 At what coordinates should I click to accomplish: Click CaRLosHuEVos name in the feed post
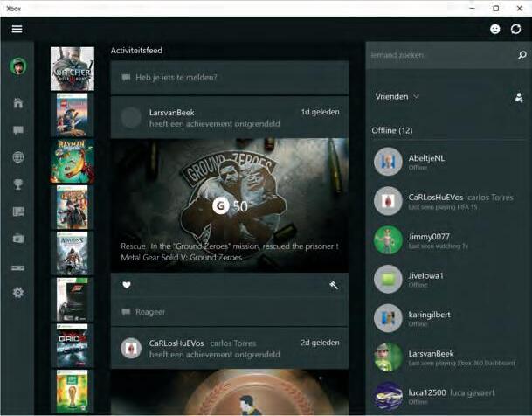pyautogui.click(x=176, y=343)
